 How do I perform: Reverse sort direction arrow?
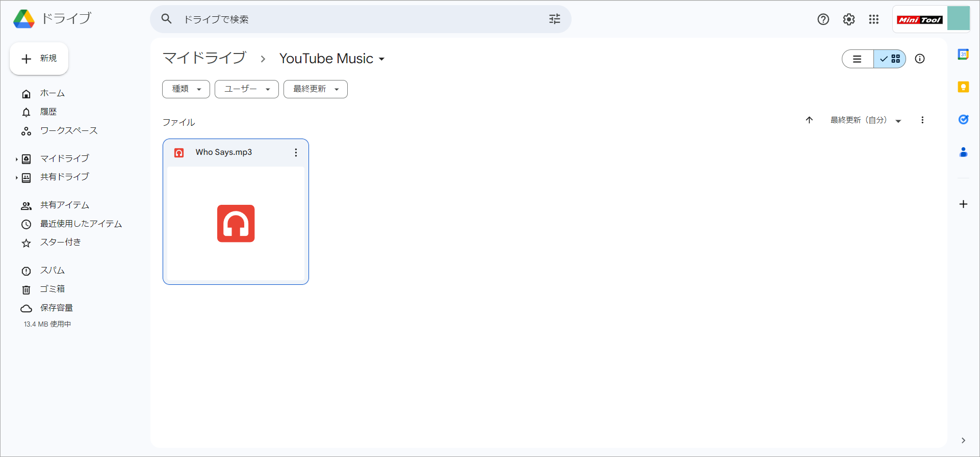tap(809, 120)
